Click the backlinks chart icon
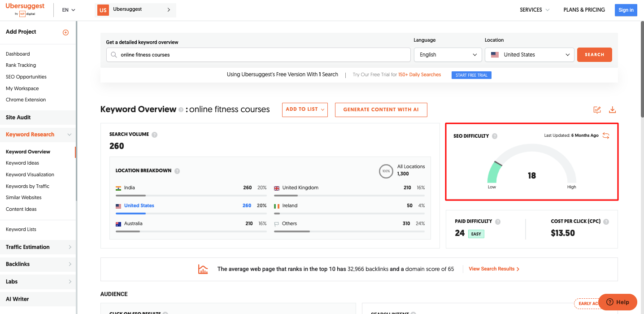 tap(203, 269)
